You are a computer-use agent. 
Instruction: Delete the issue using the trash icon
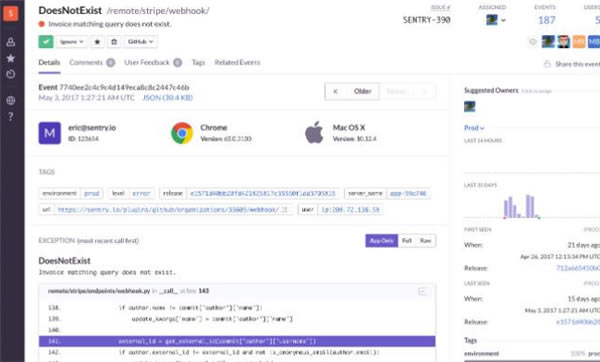click(x=114, y=42)
